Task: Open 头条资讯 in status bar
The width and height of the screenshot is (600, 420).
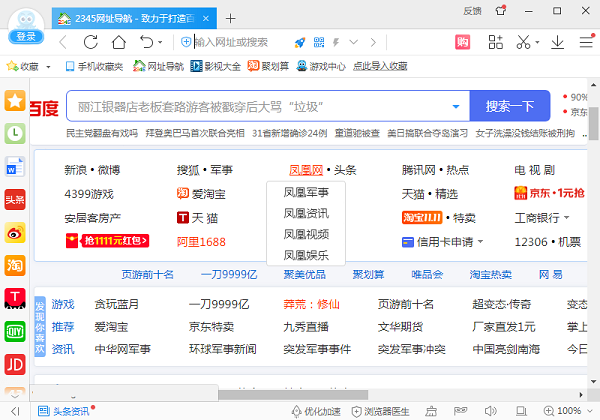Action: (x=65, y=411)
